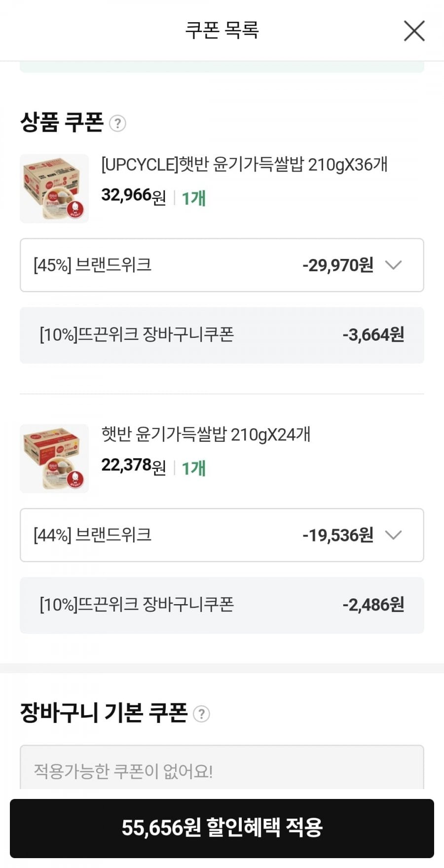This screenshot has width=444, height=868.
Task: Click the 적용가능한 쿠폰이 없어요 field
Action: click(222, 769)
